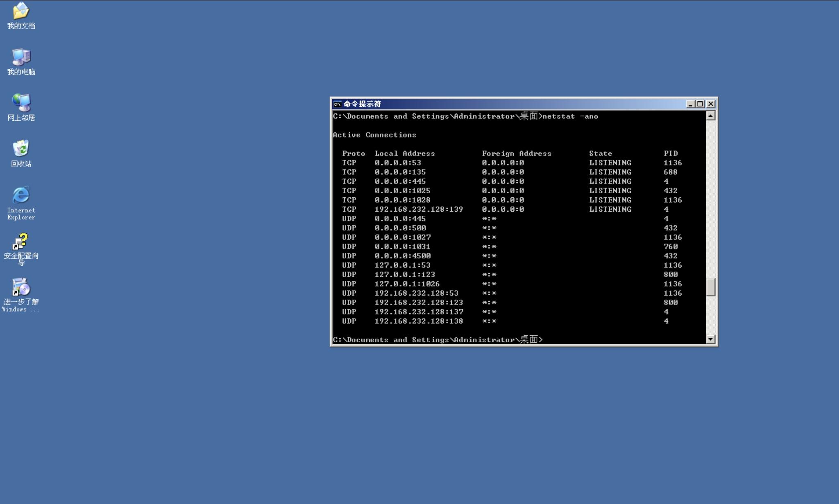Click local address 192.168.232.128:139
This screenshot has width=839, height=504.
(x=419, y=210)
